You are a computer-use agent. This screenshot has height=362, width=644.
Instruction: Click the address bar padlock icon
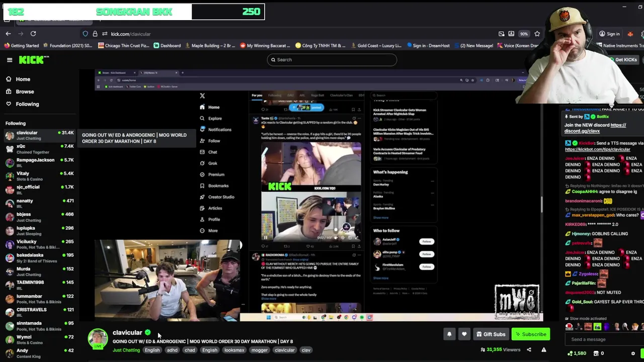point(95,34)
